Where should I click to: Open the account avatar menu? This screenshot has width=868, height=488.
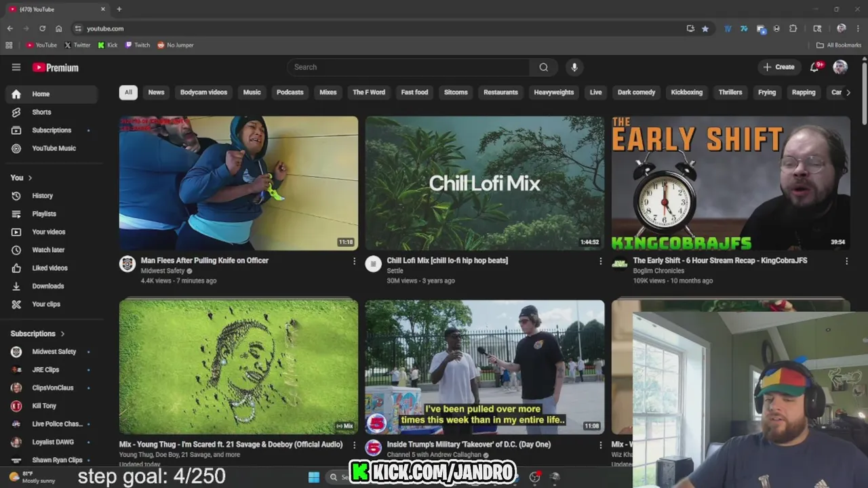840,67
